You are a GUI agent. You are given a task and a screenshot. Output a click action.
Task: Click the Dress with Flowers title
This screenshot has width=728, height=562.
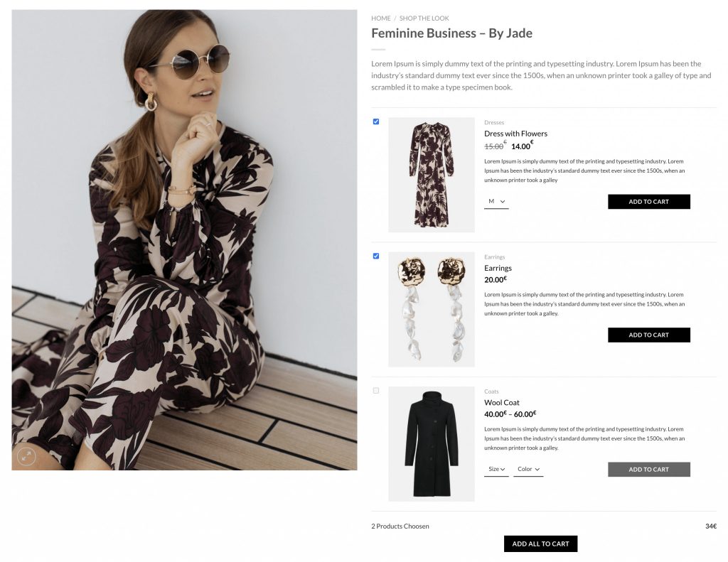(x=515, y=134)
